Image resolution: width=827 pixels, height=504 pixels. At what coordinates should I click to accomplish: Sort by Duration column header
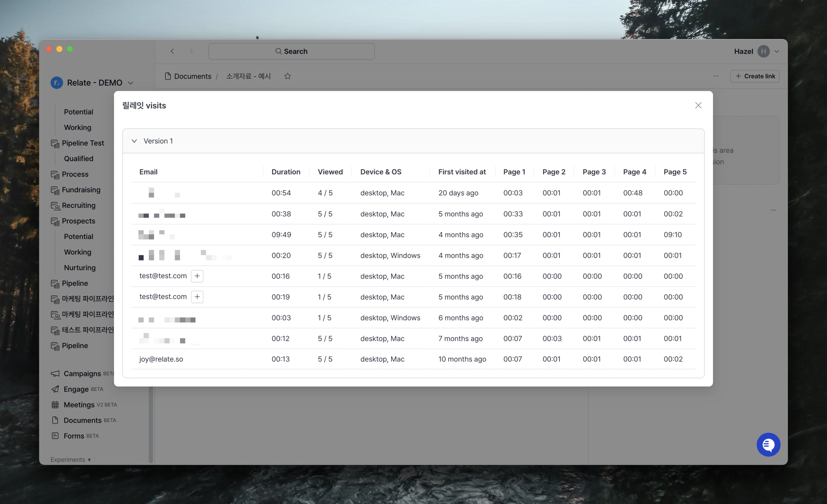[286, 172]
